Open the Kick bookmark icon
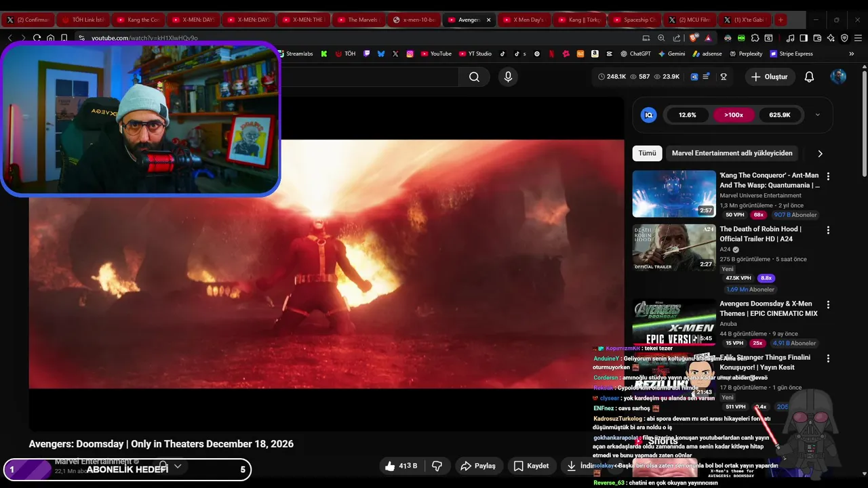Screen dimensions: 868x488 pyautogui.click(x=324, y=54)
